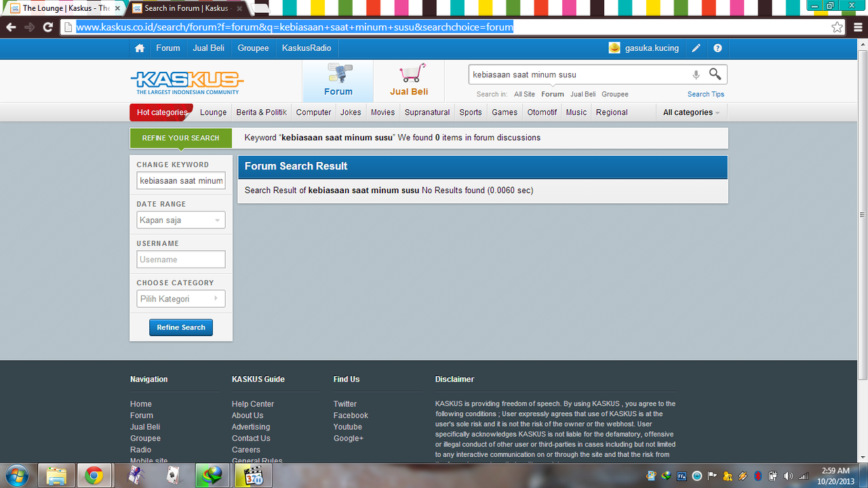Click the KASKUS logo
868x488 pixels.
coord(187,82)
